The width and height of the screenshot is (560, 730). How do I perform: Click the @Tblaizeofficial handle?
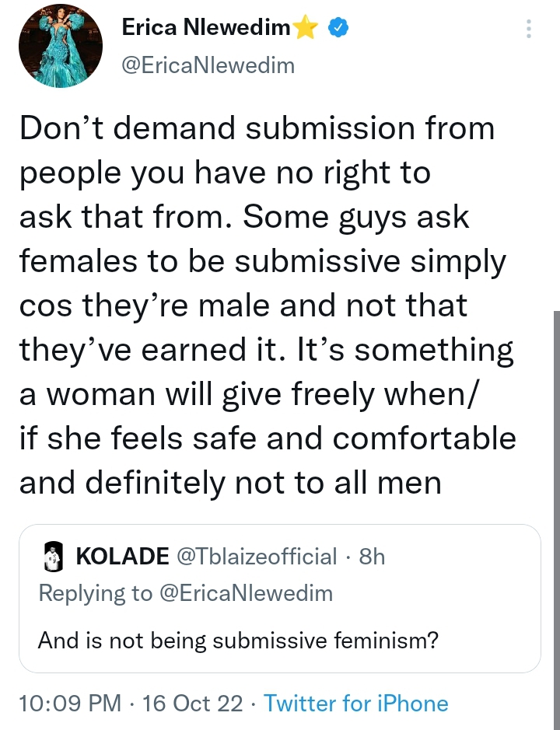pyautogui.click(x=257, y=557)
